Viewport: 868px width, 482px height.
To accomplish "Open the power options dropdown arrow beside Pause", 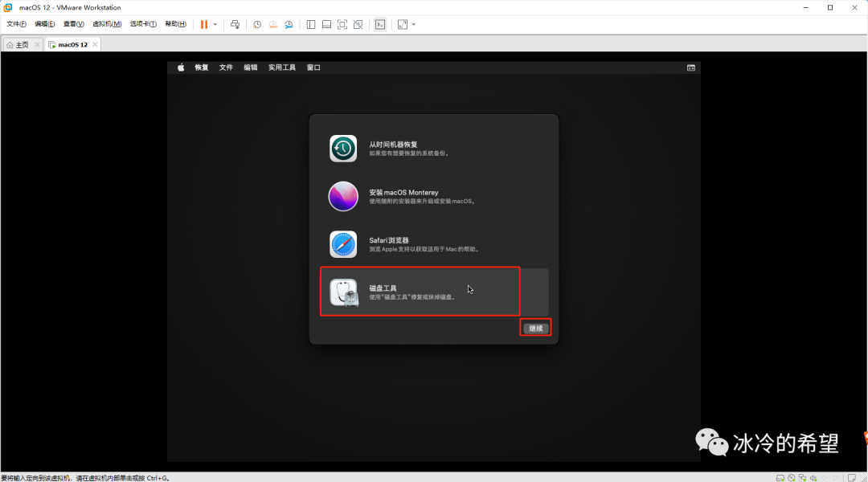I will (215, 24).
